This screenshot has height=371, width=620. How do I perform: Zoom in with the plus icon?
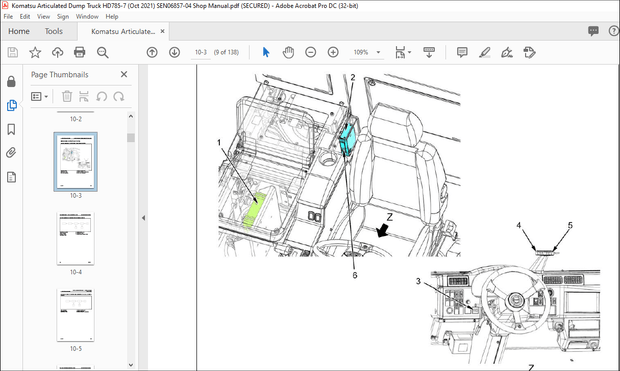click(x=333, y=52)
